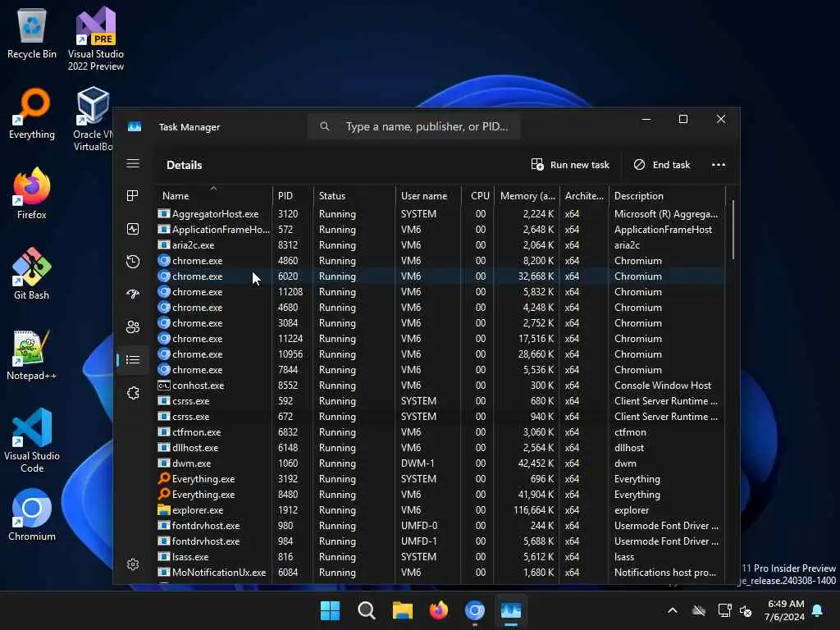The height and width of the screenshot is (630, 840).
Task: Open taskbar Search
Action: (367, 610)
